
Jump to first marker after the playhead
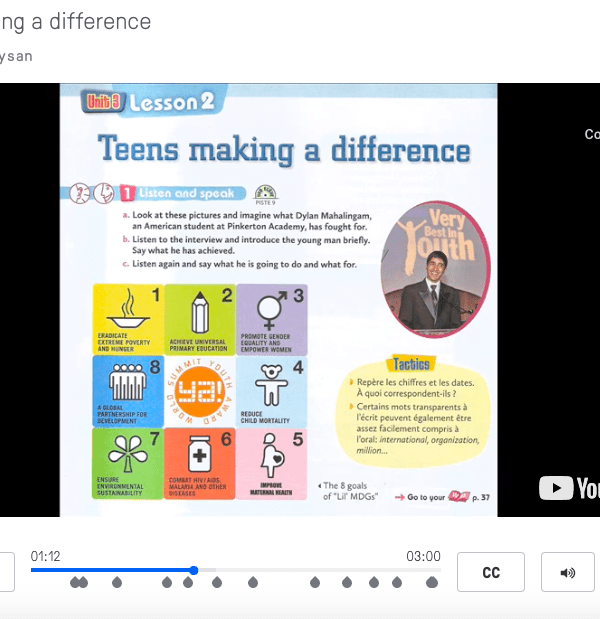217,582
